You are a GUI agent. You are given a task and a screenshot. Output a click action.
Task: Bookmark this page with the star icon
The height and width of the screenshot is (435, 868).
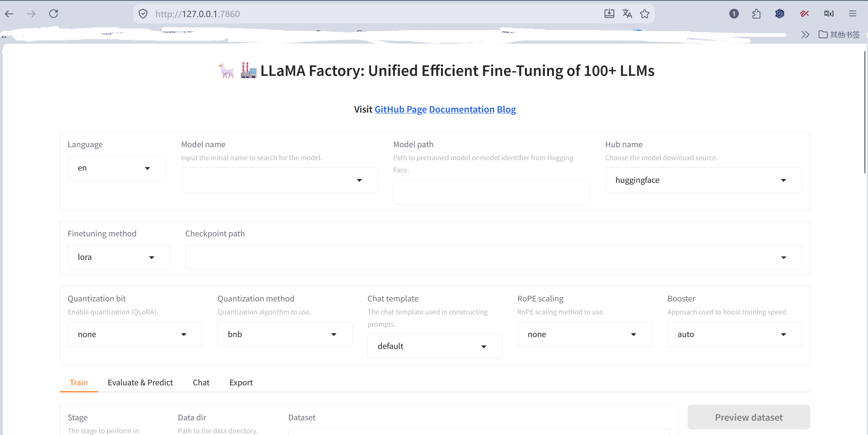coord(645,14)
